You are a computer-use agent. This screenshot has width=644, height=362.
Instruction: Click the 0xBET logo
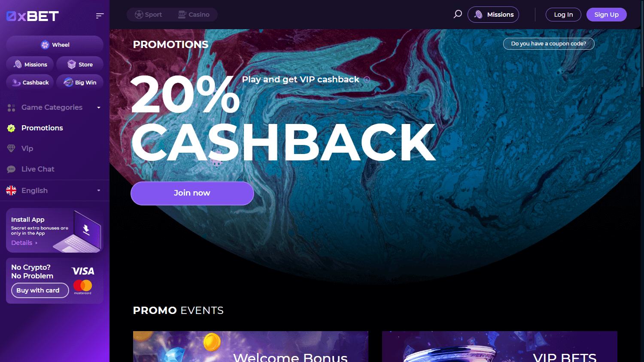[33, 16]
